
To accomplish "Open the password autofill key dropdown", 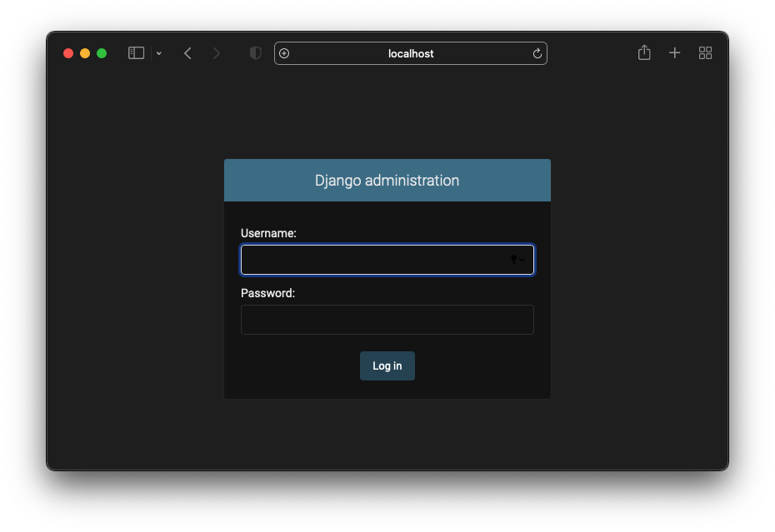I will click(517, 259).
